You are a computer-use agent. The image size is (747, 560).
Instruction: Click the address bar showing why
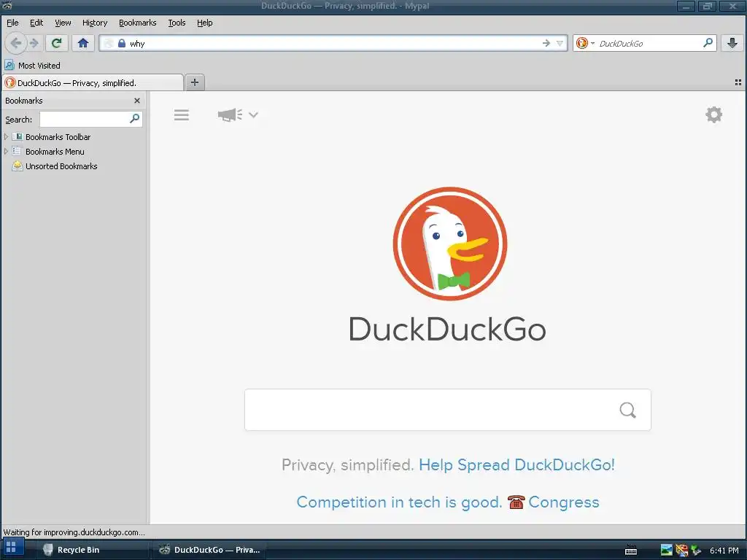point(333,43)
